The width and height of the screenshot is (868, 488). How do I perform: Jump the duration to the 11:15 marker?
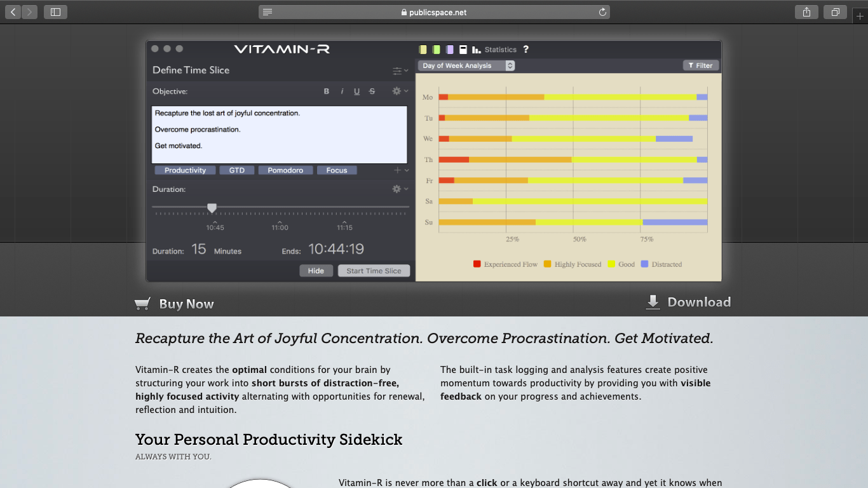coord(345,226)
